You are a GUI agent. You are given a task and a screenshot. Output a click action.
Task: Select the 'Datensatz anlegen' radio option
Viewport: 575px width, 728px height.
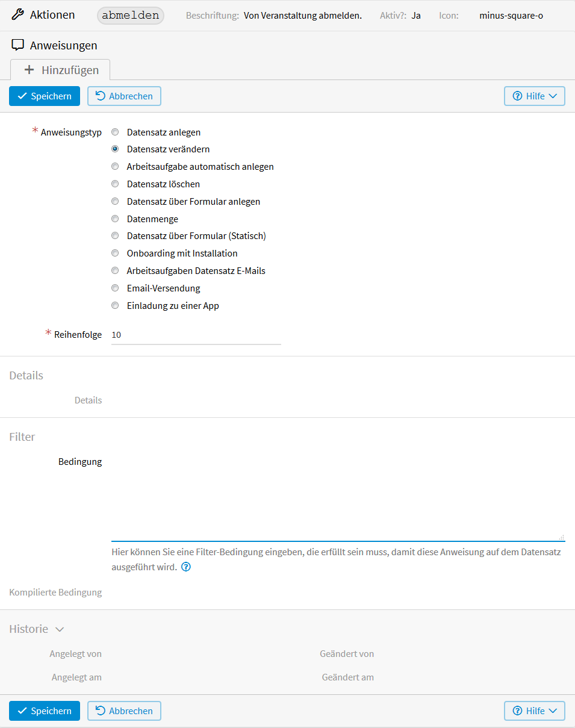pos(115,132)
